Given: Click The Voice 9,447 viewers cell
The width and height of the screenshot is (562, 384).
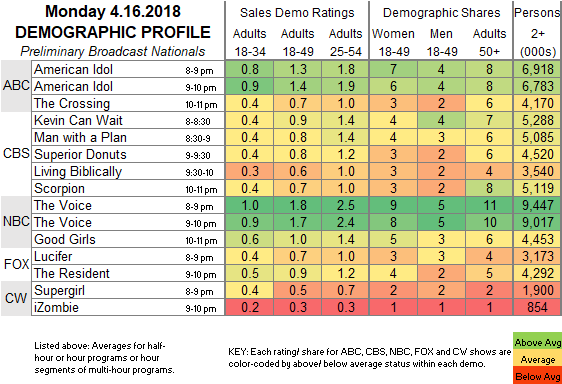Looking at the screenshot, I should [x=537, y=205].
